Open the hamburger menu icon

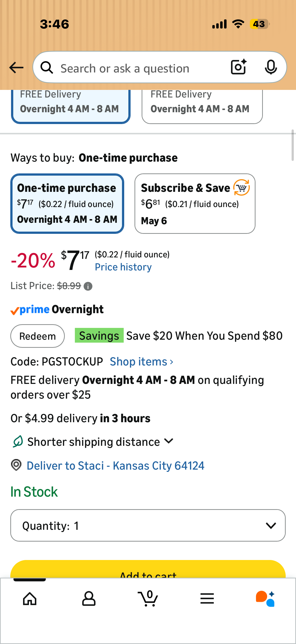(x=207, y=599)
